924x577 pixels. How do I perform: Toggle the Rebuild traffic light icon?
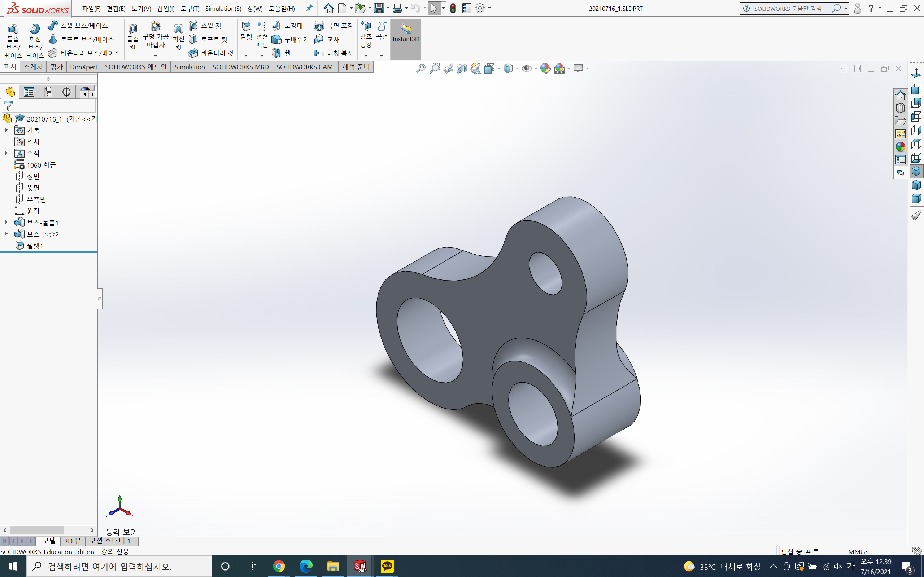453,8
